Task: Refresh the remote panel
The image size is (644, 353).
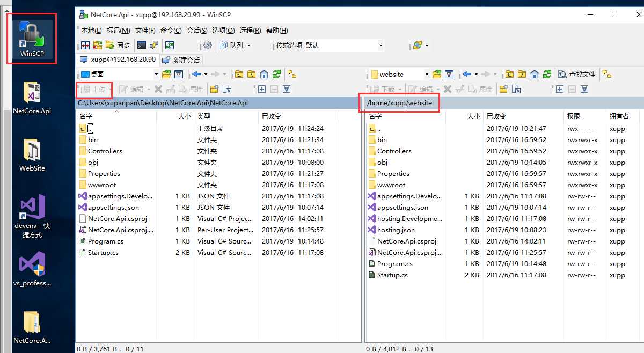Action: click(547, 74)
